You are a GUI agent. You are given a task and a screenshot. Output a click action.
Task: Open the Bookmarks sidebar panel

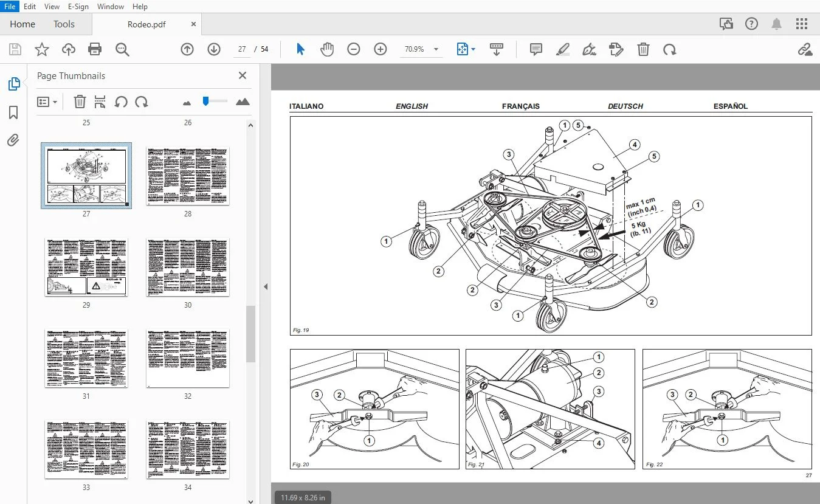(x=13, y=112)
